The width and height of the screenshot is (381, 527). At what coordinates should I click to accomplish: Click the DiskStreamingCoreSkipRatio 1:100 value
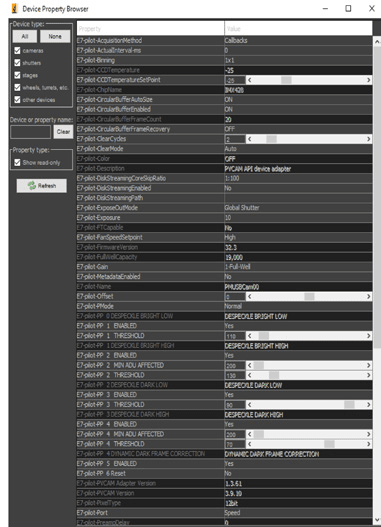point(298,178)
